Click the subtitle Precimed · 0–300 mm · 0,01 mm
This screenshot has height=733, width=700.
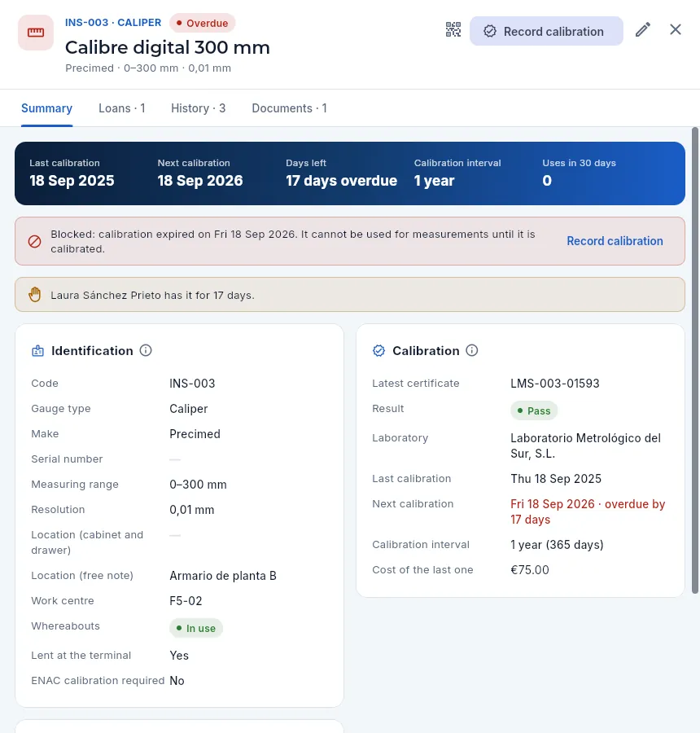[148, 68]
